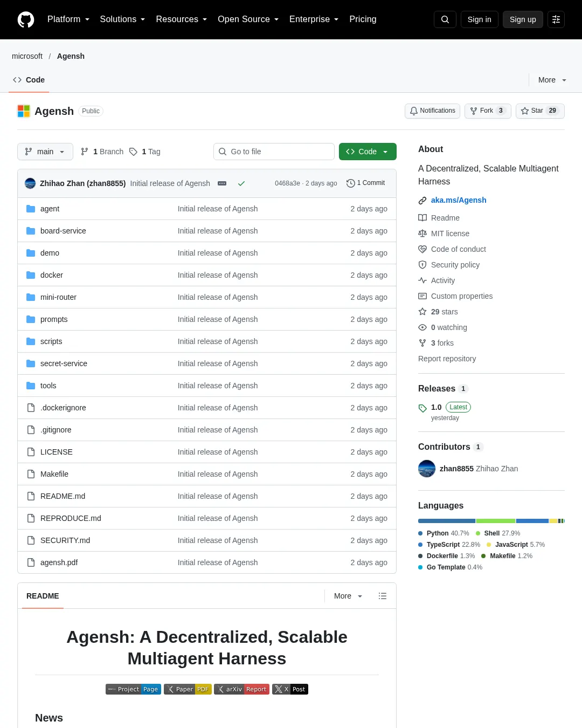Click the search magnifier icon in header
Viewport: 582px width, 728px height.
click(445, 19)
